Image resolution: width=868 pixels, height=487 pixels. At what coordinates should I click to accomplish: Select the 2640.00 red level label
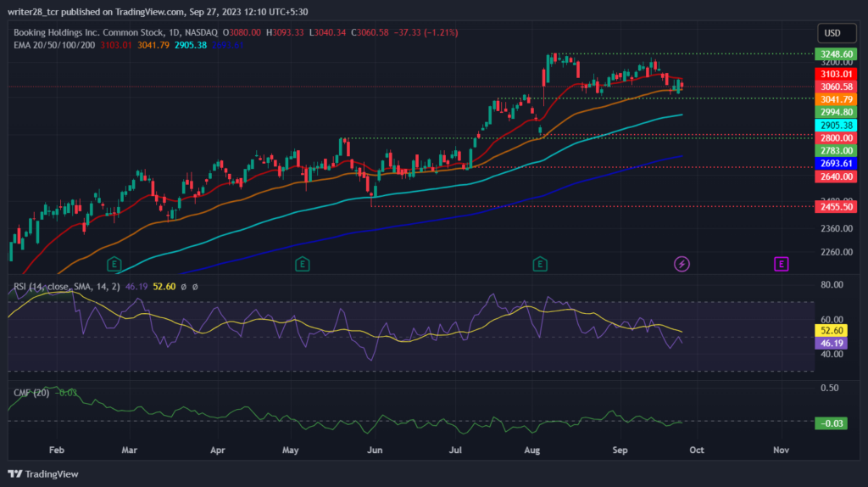pos(836,176)
